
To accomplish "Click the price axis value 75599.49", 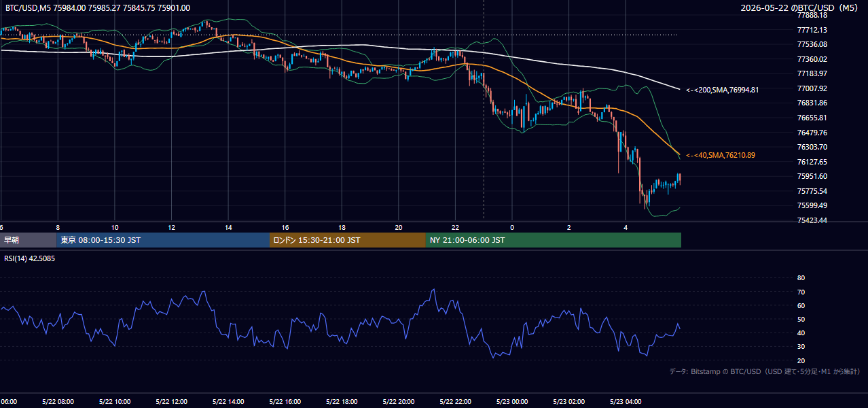I will [x=812, y=205].
